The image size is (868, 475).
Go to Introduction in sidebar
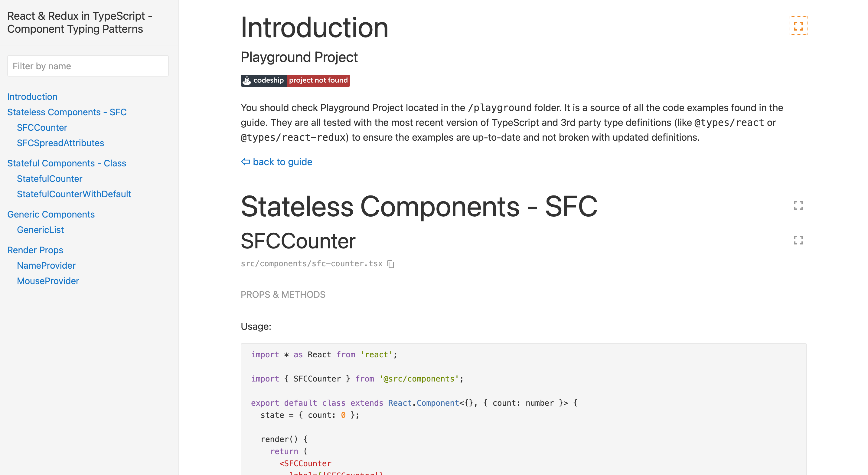[x=32, y=97]
